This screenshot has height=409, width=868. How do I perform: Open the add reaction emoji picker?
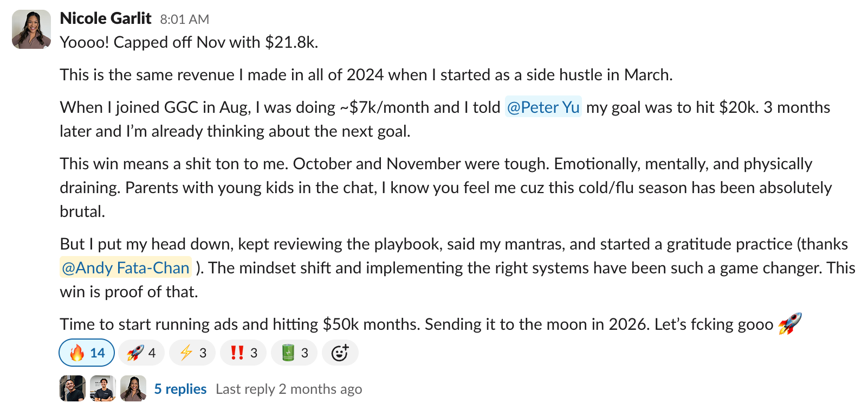[x=340, y=353]
